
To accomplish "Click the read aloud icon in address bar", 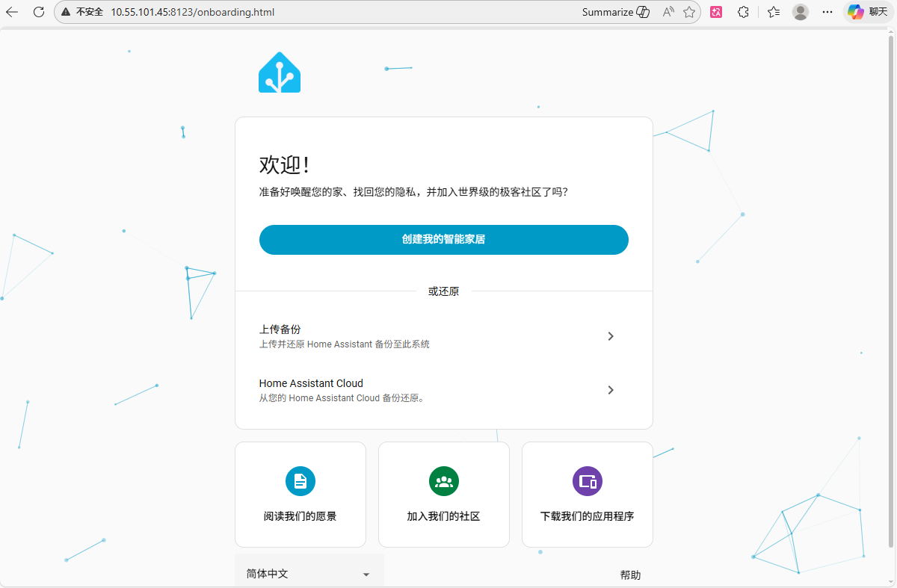I will pos(668,12).
